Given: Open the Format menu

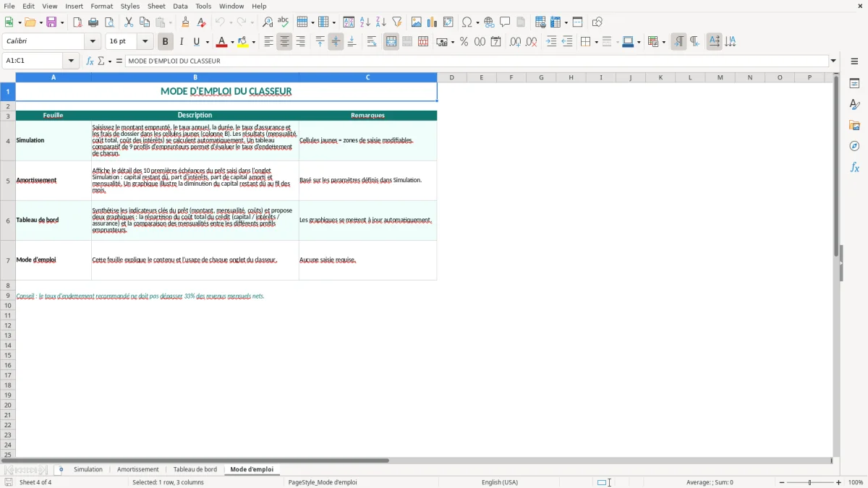Looking at the screenshot, I should [x=102, y=6].
